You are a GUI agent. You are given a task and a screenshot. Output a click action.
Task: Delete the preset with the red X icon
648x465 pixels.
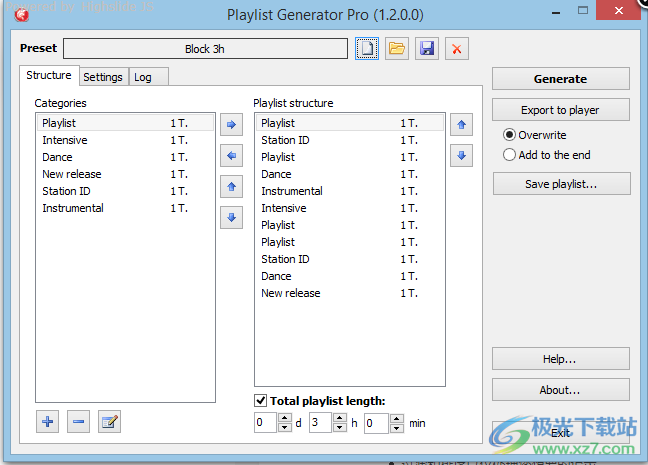(x=457, y=49)
